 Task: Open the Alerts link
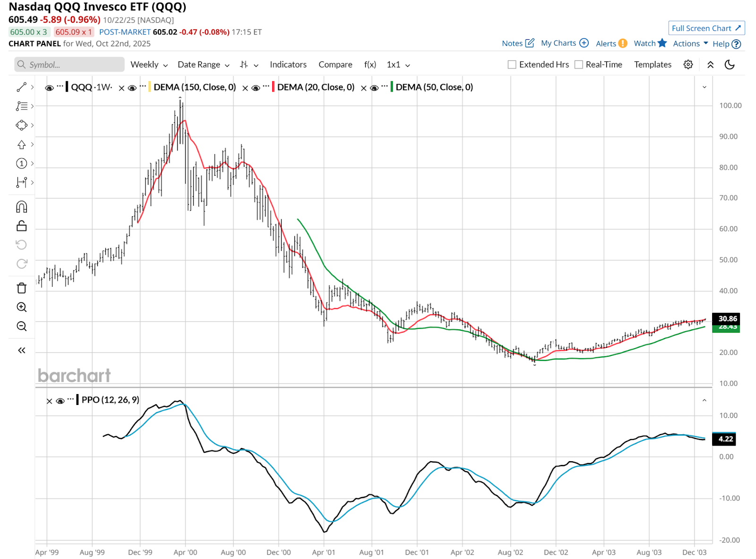pos(611,43)
